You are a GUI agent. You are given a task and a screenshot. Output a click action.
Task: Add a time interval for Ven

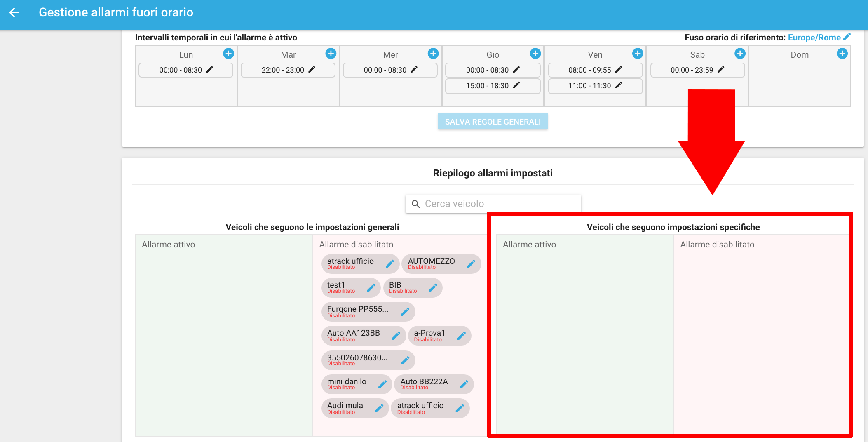pos(638,54)
